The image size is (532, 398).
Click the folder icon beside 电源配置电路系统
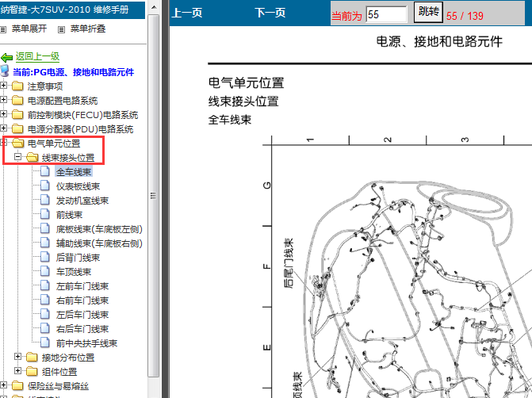tap(17, 101)
